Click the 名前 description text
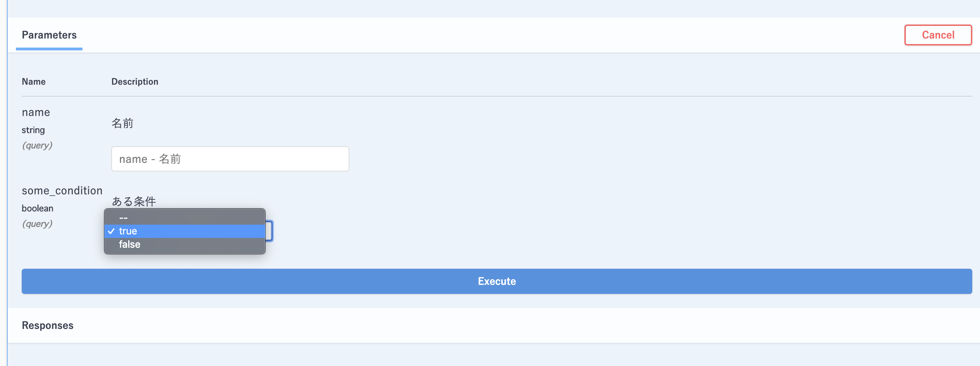Image resolution: width=980 pixels, height=366 pixels. 122,123
